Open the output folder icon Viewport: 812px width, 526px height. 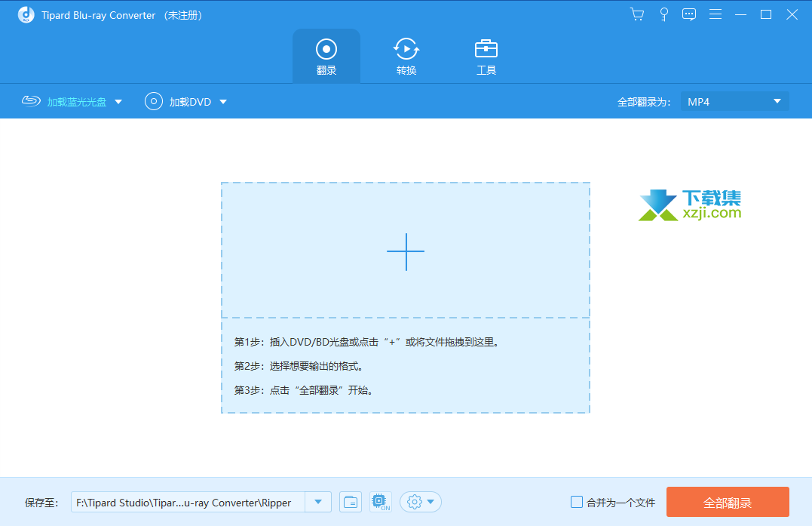[x=351, y=502]
